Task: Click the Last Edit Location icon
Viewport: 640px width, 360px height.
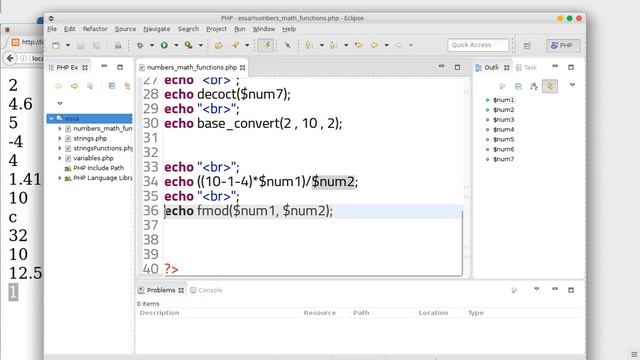Action: click(359, 45)
